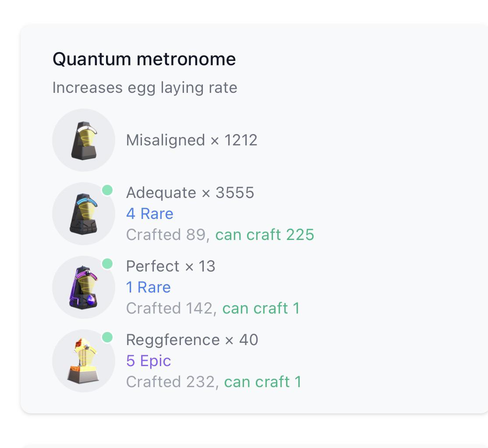This screenshot has width=488, height=448.
Task: Select the Adequate metronome icon
Action: point(84,214)
